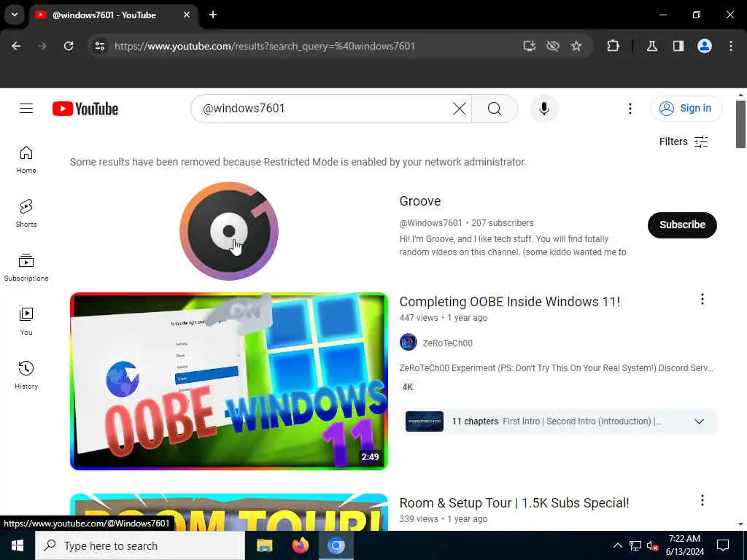Click the install app icon in address bar
The height and width of the screenshot is (560, 747).
(x=530, y=46)
